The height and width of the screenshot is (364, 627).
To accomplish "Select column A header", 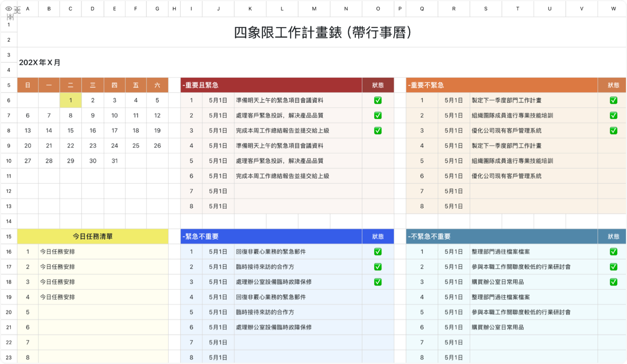I will coord(28,8).
